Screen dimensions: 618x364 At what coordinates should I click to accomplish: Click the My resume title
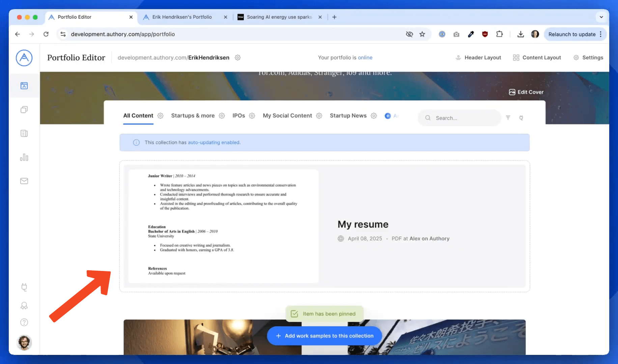click(x=363, y=224)
